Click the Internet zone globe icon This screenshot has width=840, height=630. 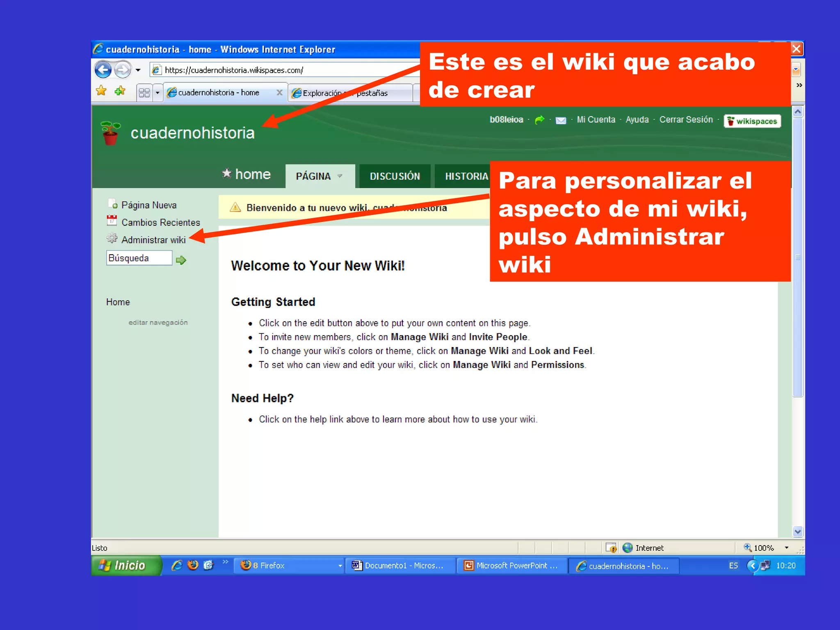coord(628,548)
